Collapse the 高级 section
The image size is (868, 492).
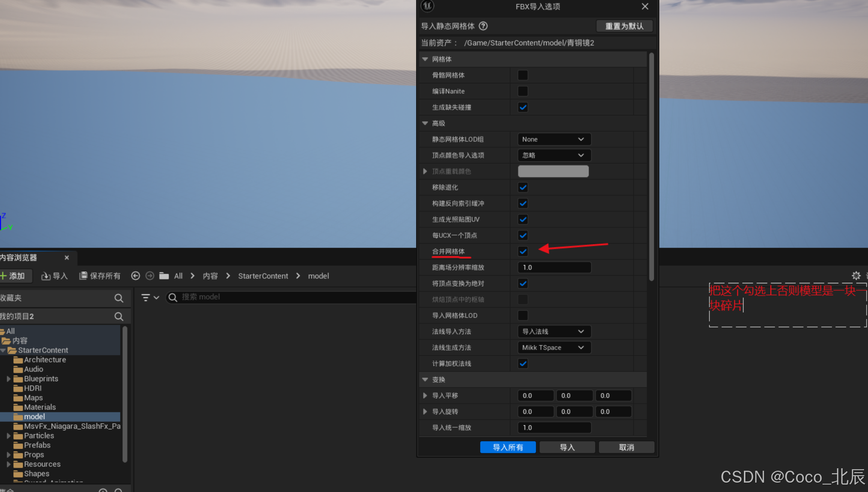pos(425,123)
